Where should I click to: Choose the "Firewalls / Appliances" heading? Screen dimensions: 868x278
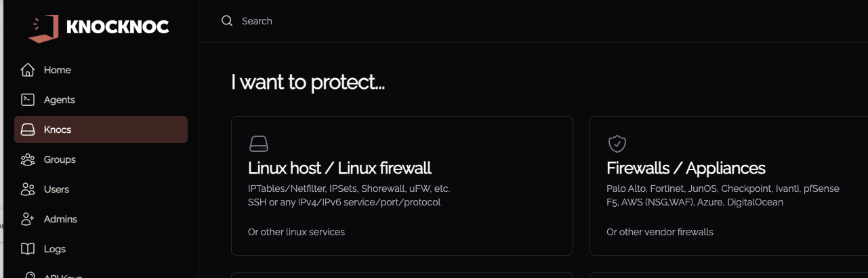click(686, 168)
